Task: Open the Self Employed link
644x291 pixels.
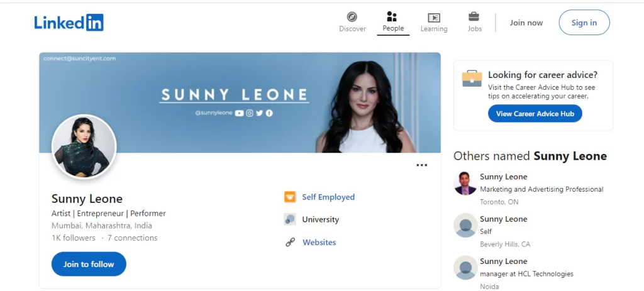Action: coord(328,197)
